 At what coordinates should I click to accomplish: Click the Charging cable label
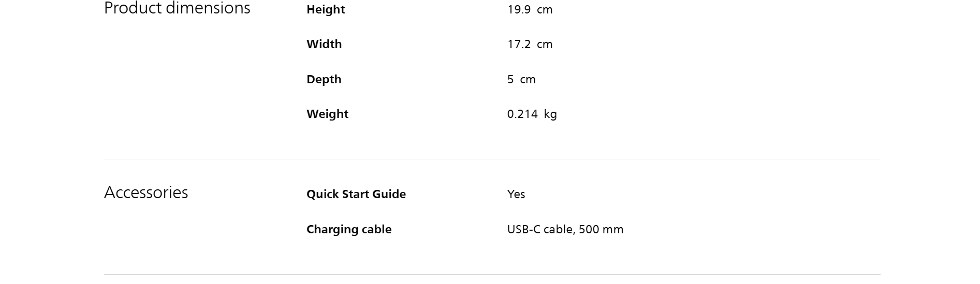[349, 230]
